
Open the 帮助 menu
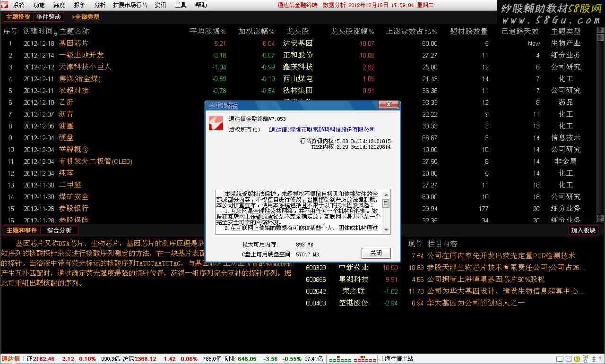click(x=201, y=5)
